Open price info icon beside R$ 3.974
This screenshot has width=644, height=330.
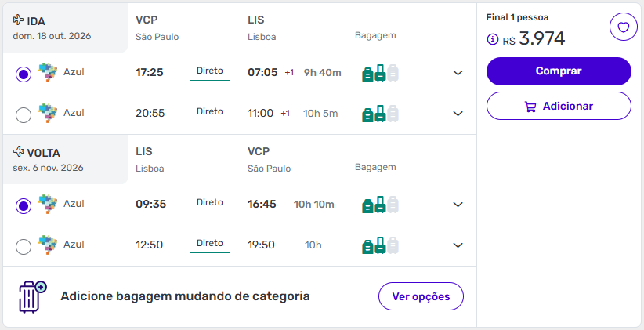coord(492,39)
